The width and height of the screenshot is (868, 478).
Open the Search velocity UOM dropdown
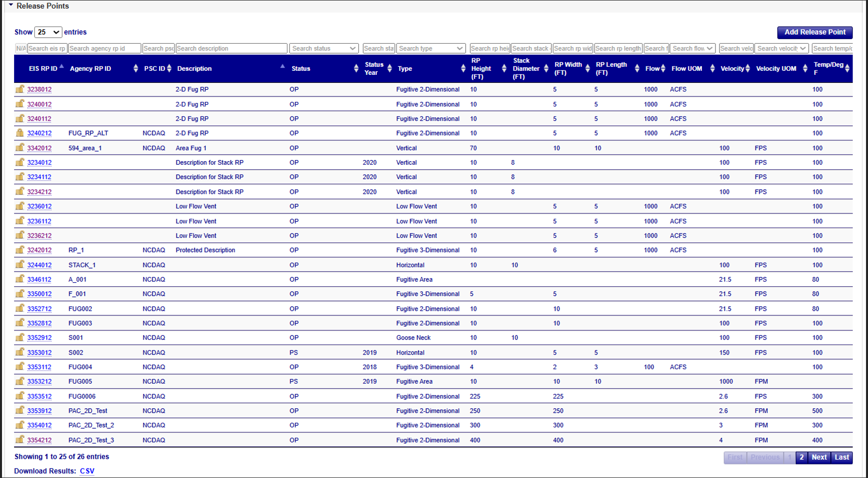[781, 48]
